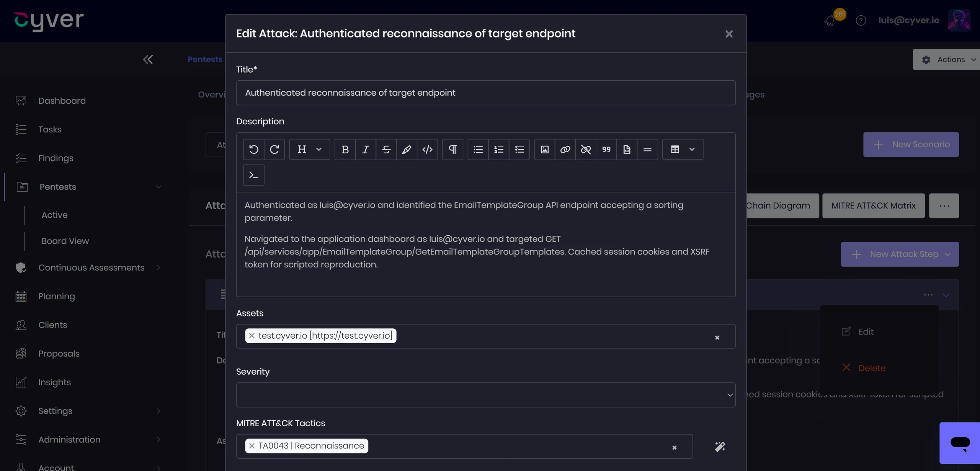Apply strikethrough formatting
The image size is (980, 471).
click(386, 149)
